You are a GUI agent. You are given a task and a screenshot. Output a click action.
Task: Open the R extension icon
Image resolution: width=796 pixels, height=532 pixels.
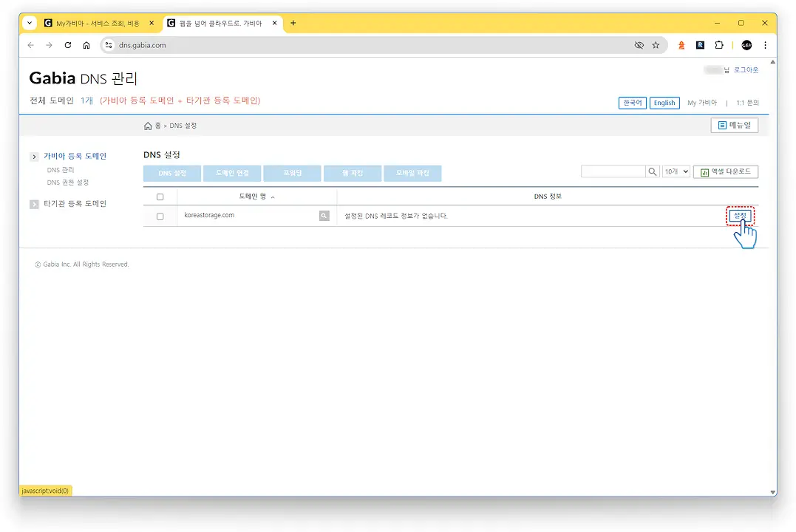700,45
